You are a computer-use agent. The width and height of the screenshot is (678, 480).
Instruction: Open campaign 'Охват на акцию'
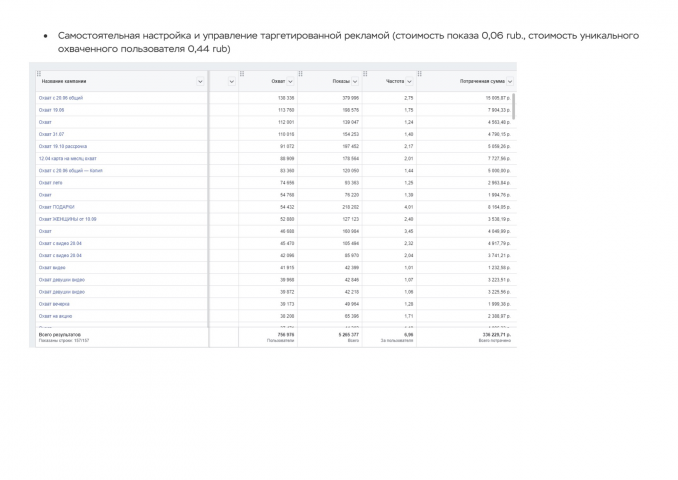(x=55, y=316)
